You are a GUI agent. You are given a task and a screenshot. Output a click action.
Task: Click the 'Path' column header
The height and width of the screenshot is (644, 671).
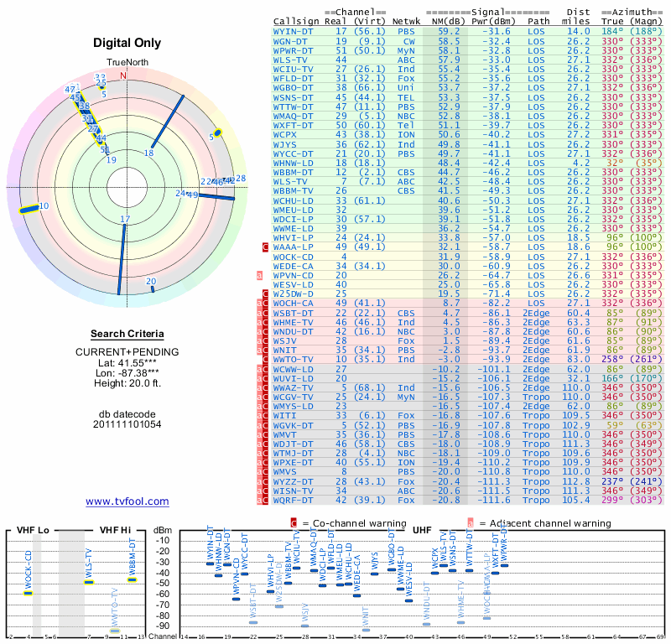point(538,22)
